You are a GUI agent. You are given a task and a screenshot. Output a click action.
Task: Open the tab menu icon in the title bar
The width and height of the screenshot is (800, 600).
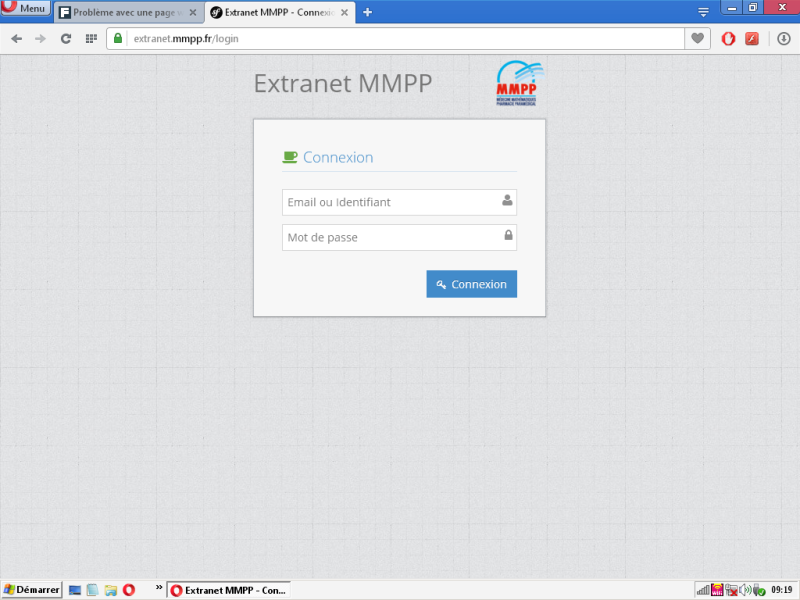click(703, 12)
